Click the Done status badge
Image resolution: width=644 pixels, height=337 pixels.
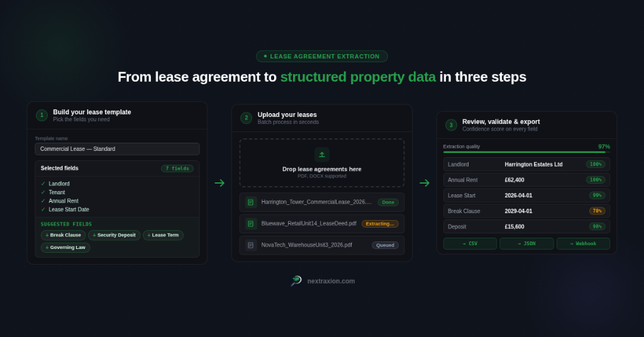tap(388, 202)
